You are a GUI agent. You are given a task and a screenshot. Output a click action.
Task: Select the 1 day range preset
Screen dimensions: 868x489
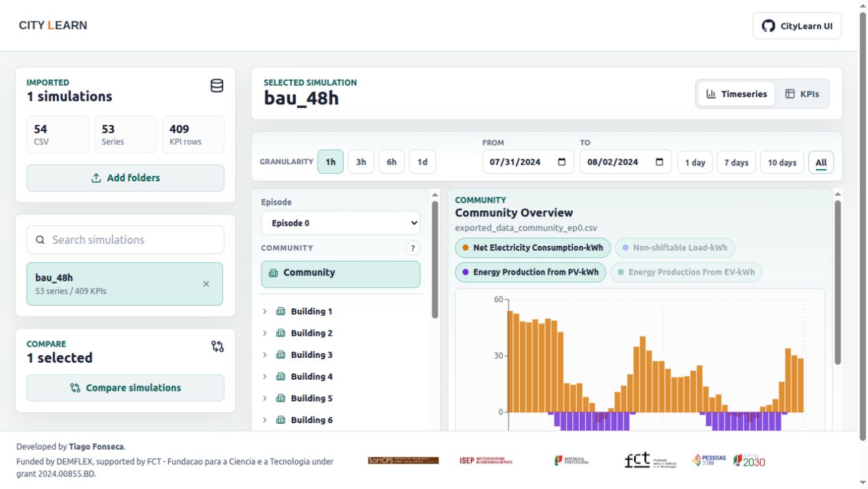[x=695, y=163]
